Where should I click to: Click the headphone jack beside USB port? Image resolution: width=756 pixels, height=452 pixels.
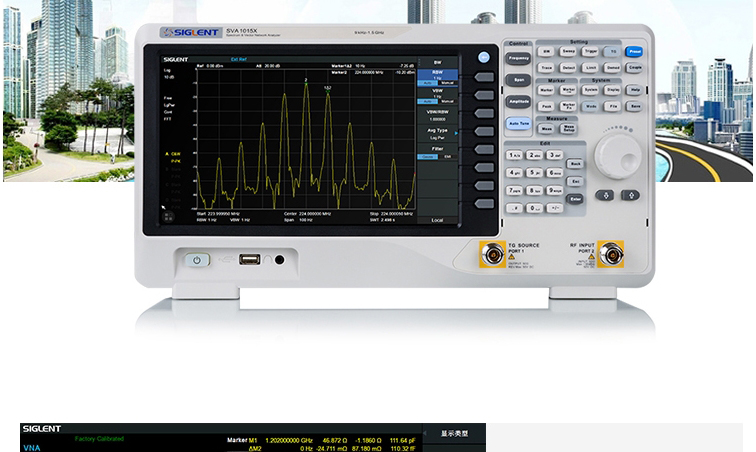(x=279, y=260)
